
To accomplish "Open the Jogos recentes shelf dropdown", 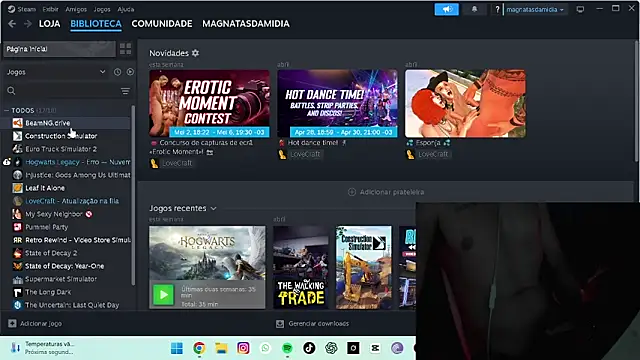I will (x=213, y=209).
